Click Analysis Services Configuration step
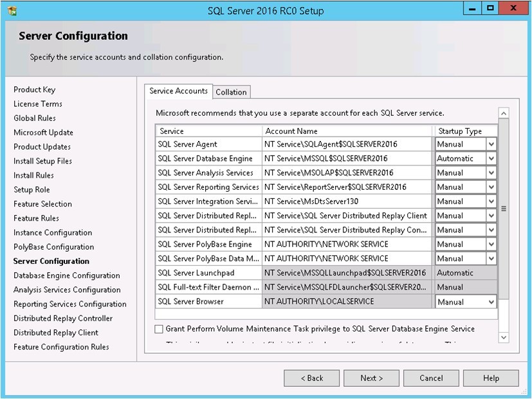 click(x=67, y=290)
